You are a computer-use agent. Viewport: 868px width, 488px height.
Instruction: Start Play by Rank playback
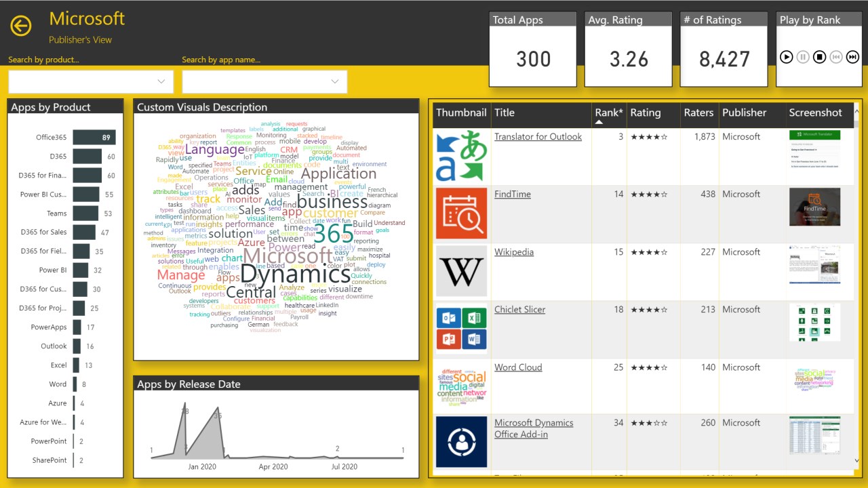point(787,57)
